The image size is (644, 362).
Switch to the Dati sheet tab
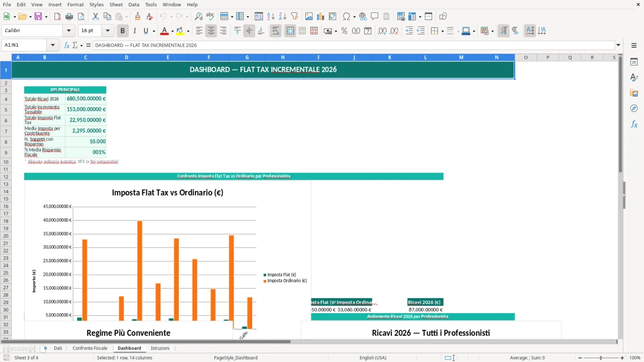click(x=58, y=349)
